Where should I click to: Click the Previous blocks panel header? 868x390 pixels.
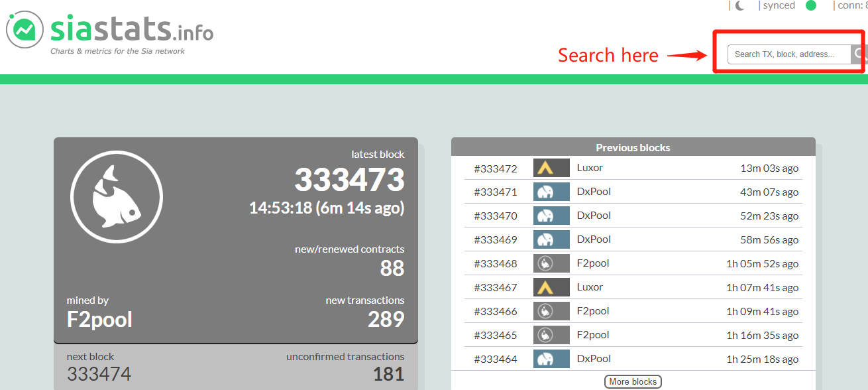pos(633,147)
